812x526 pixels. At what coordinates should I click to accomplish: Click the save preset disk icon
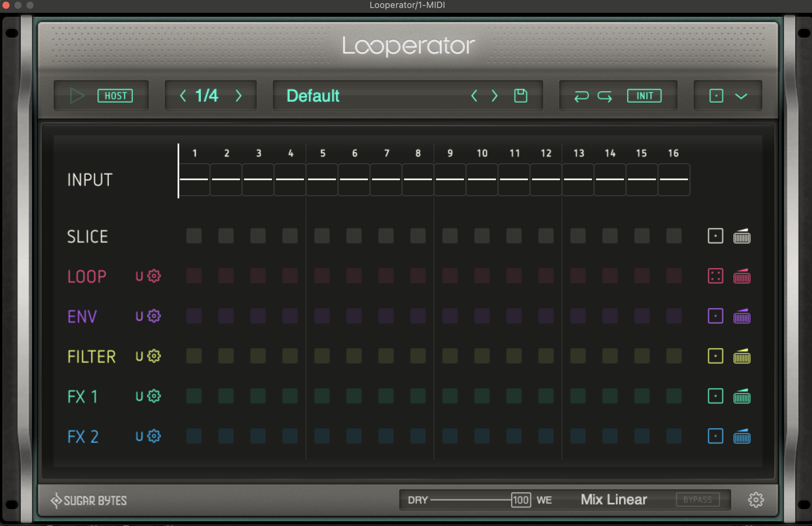coord(520,96)
